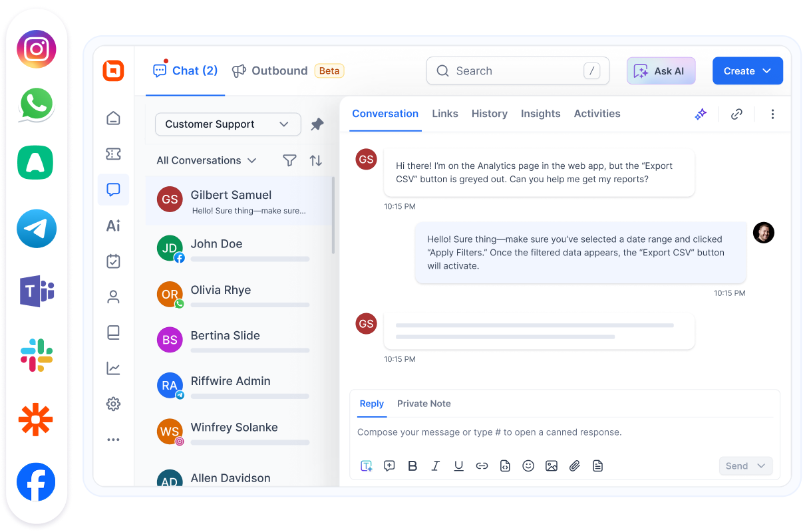The height and width of the screenshot is (532, 805).
Task: Open Winfrey Solanke's conversation
Action: [239, 432]
